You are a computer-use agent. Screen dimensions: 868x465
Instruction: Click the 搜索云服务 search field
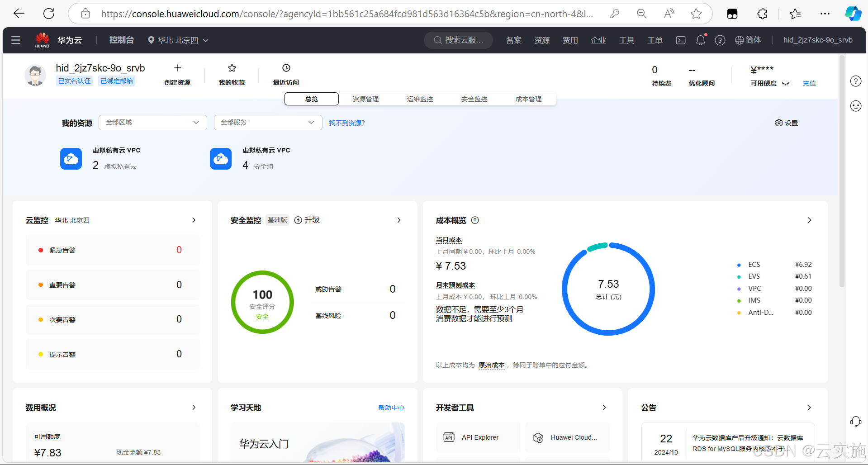click(x=458, y=40)
